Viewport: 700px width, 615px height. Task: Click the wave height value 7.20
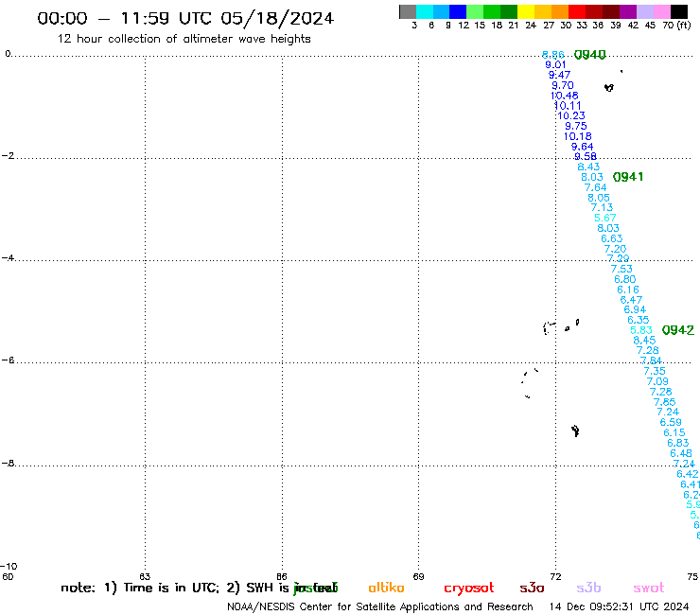click(x=615, y=248)
